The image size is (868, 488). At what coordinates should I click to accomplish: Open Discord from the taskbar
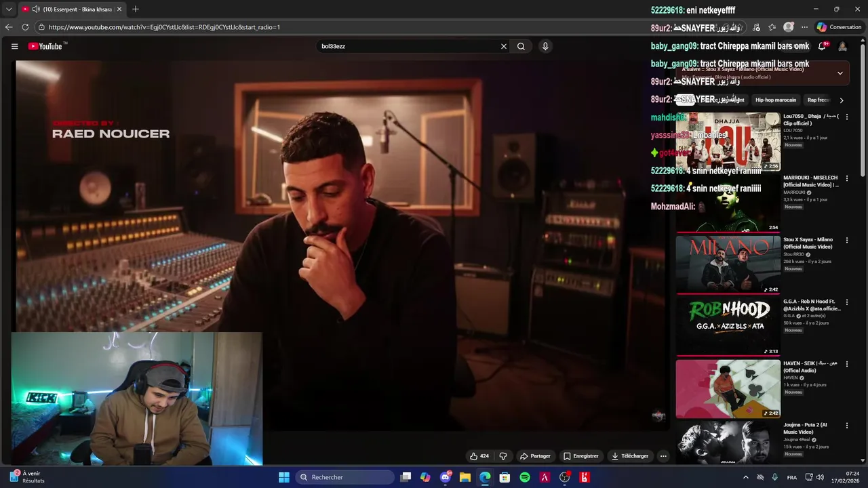pos(446,477)
